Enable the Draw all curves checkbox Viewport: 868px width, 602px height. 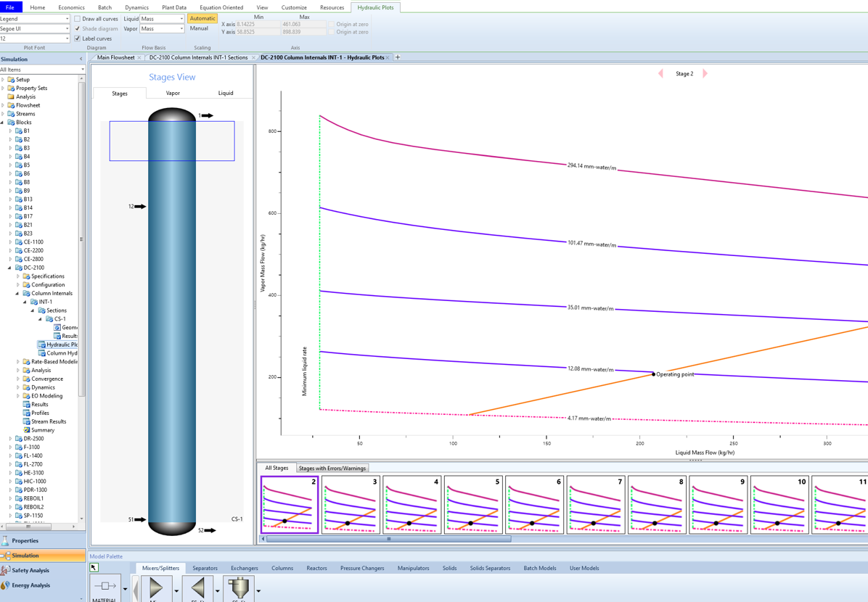(x=78, y=19)
